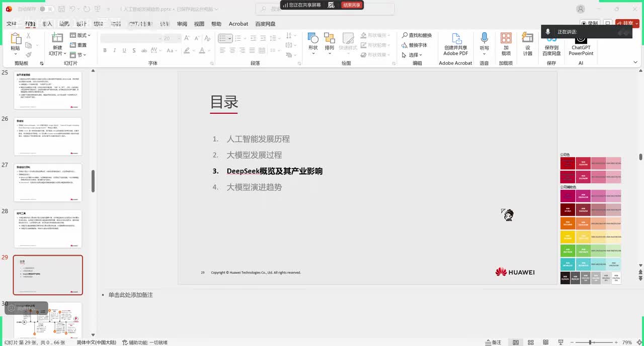Apply Italic formatting with the I icon
This screenshot has height=346, width=644.
click(114, 50)
